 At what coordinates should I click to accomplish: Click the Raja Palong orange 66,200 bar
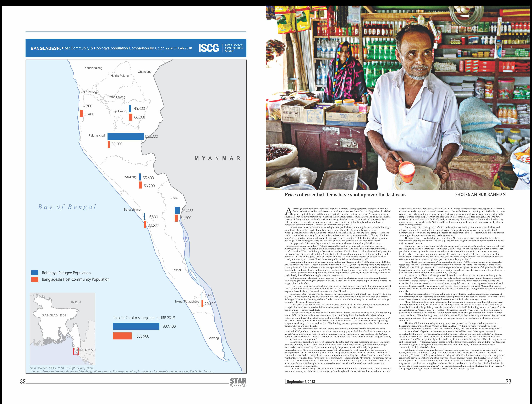pyautogui.click(x=130, y=117)
